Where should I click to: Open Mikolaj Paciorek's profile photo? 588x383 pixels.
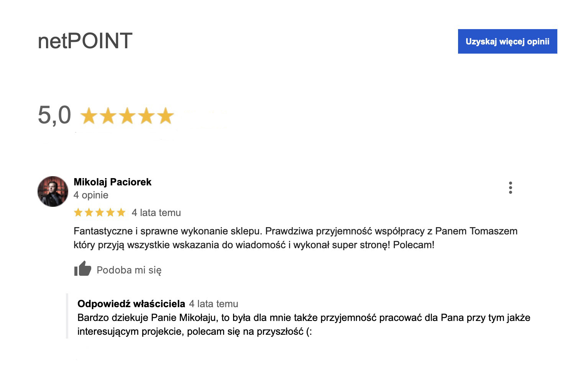coord(53,191)
